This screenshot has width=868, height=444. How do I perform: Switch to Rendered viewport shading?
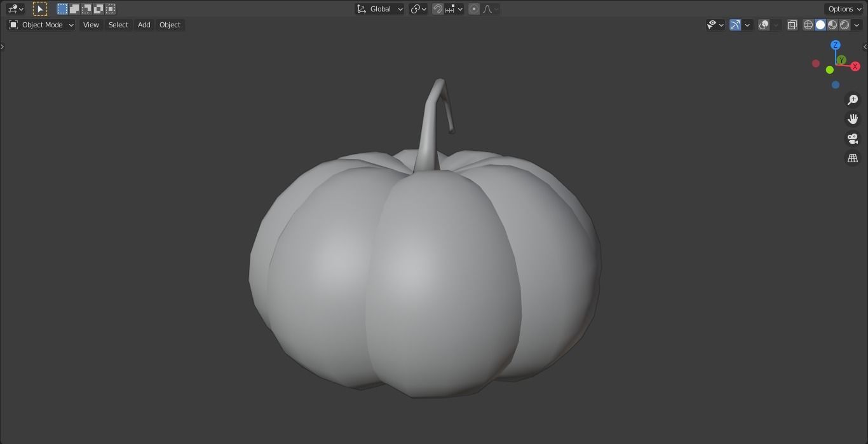(x=844, y=25)
